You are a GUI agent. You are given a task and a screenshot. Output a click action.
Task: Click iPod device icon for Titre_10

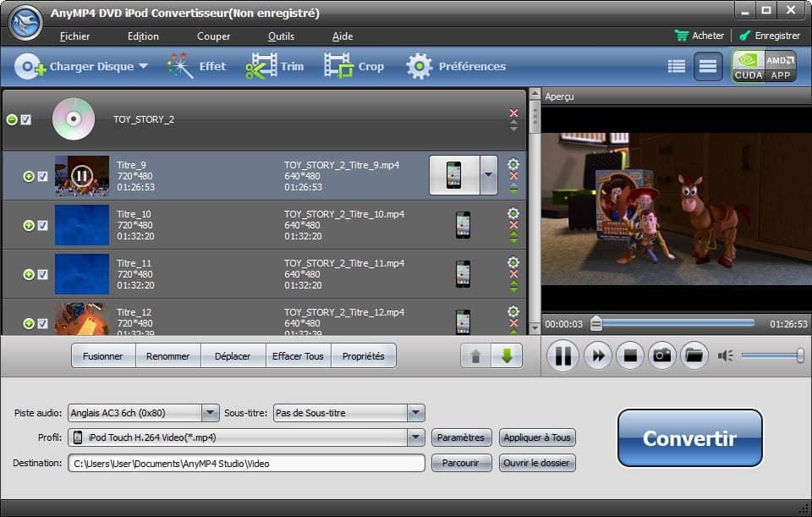[463, 225]
